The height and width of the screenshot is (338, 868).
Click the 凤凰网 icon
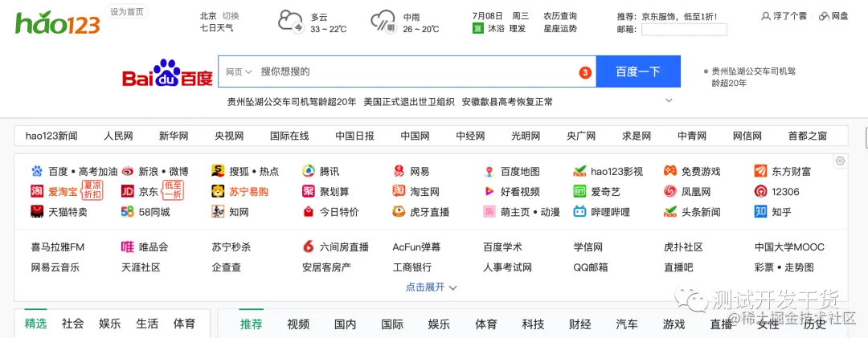669,191
